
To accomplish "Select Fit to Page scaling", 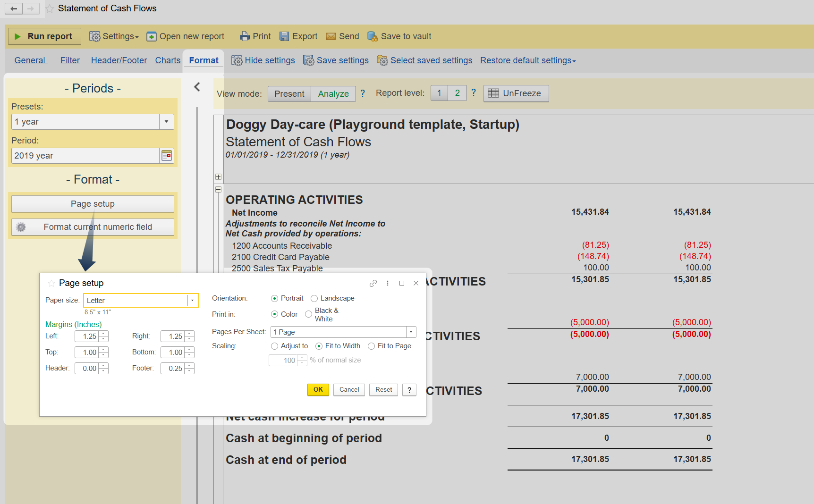I will (371, 346).
